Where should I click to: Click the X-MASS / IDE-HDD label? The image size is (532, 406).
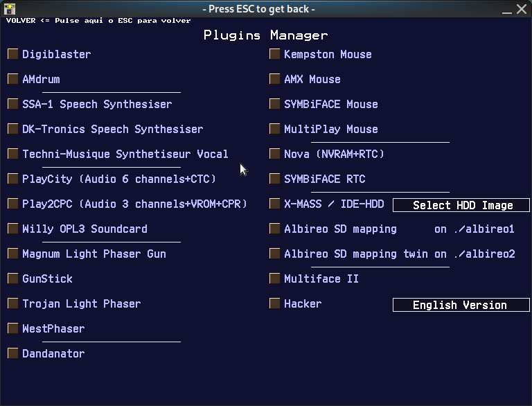pos(334,204)
